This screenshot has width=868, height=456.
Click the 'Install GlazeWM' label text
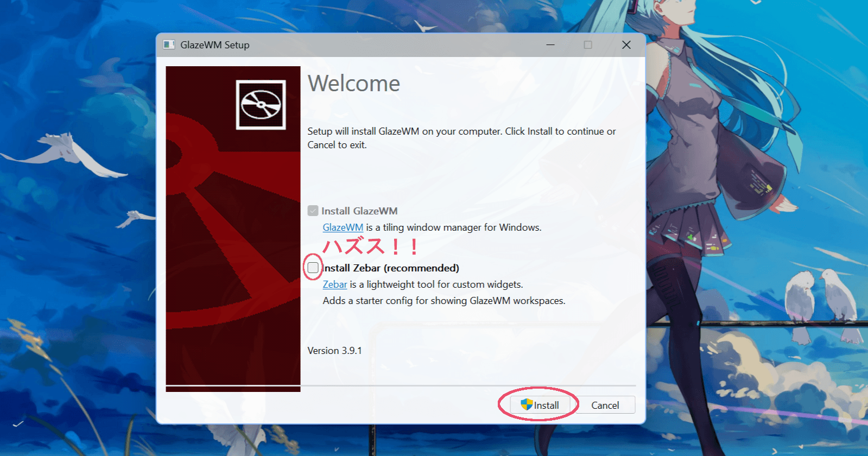[x=359, y=211]
